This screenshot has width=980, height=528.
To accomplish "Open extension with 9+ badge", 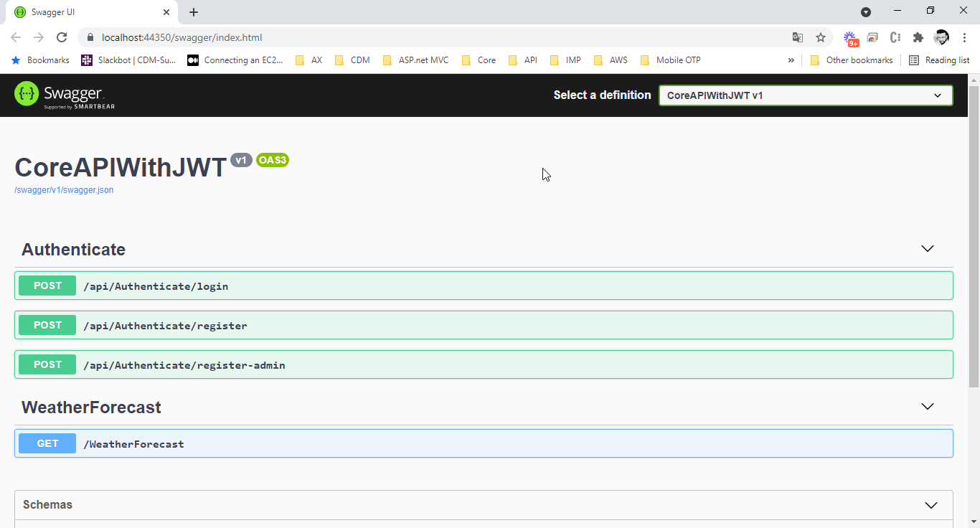I will pos(850,38).
